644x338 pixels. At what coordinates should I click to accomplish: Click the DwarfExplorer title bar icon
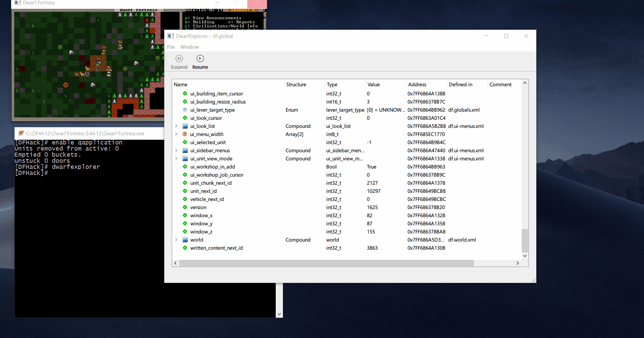click(x=170, y=36)
